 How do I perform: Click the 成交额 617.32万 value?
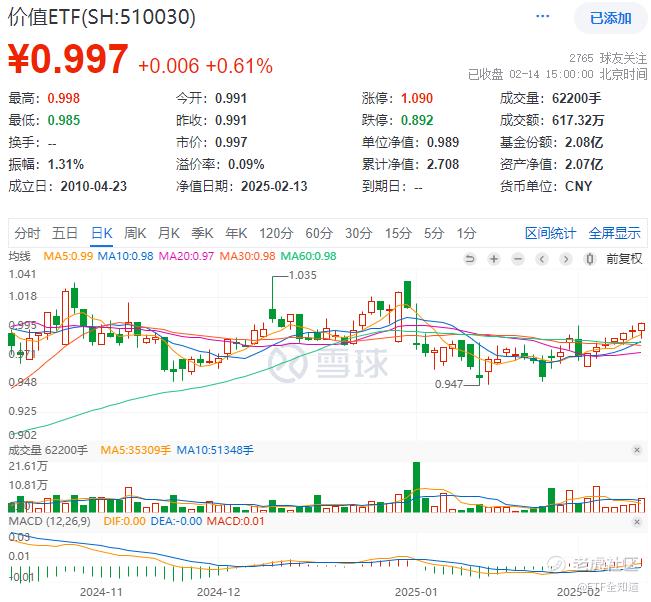click(x=578, y=120)
